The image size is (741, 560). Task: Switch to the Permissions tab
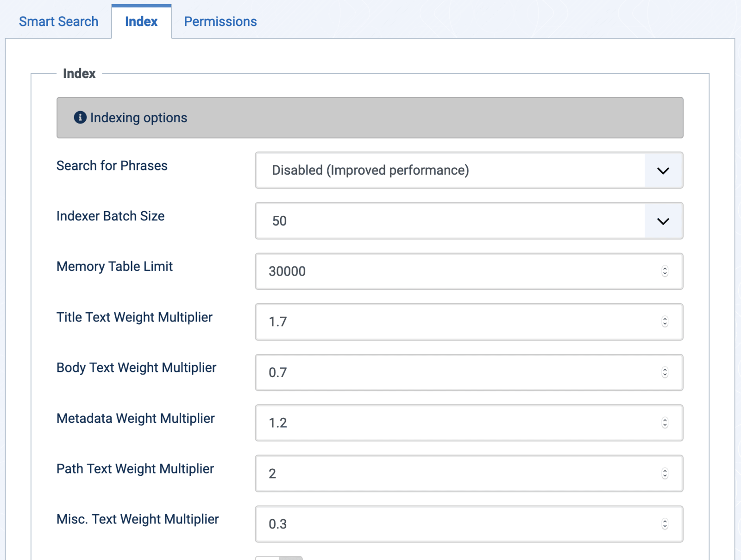[x=220, y=21]
